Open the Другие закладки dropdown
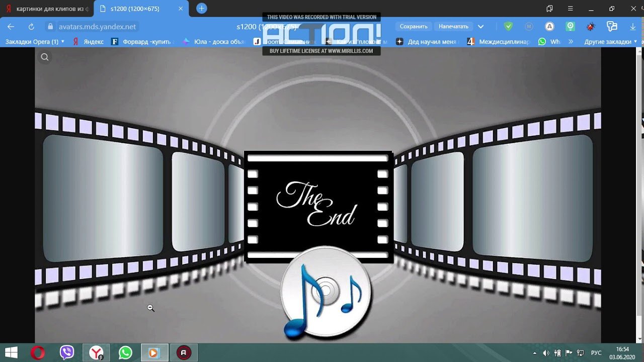The image size is (644, 362). [611, 42]
